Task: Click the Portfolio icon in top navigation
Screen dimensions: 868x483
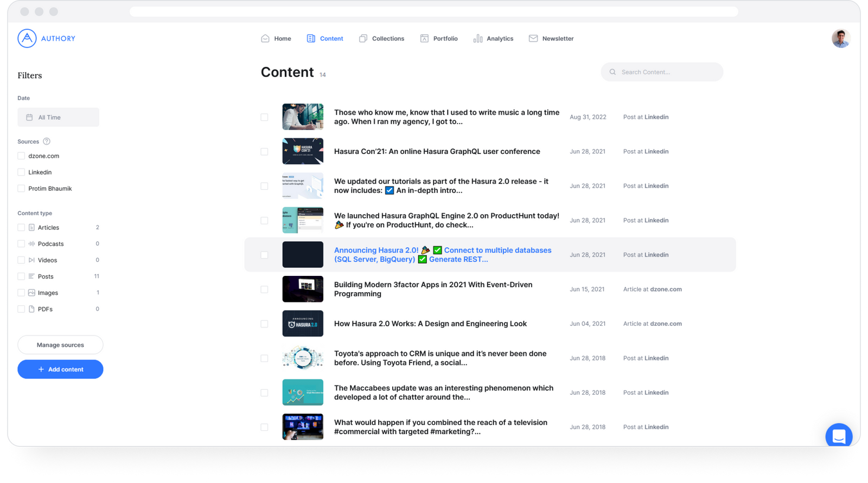Action: (x=424, y=38)
